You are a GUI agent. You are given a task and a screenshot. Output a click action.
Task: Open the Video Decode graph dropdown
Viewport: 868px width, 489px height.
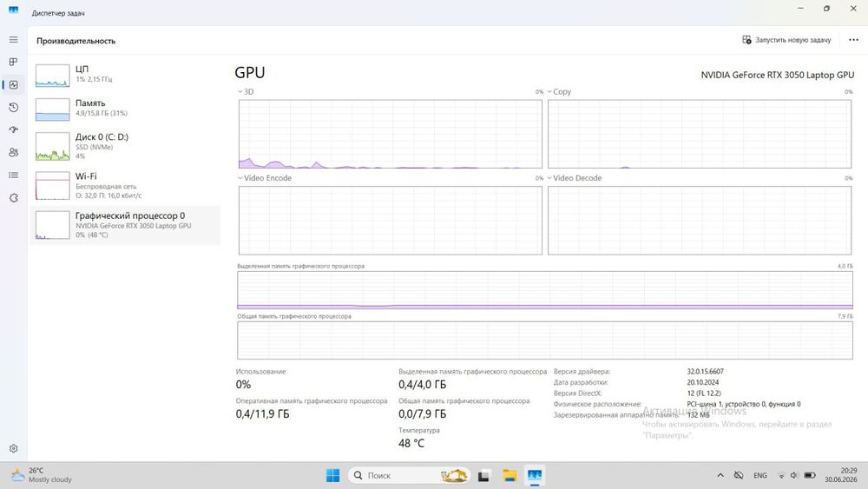[574, 178]
